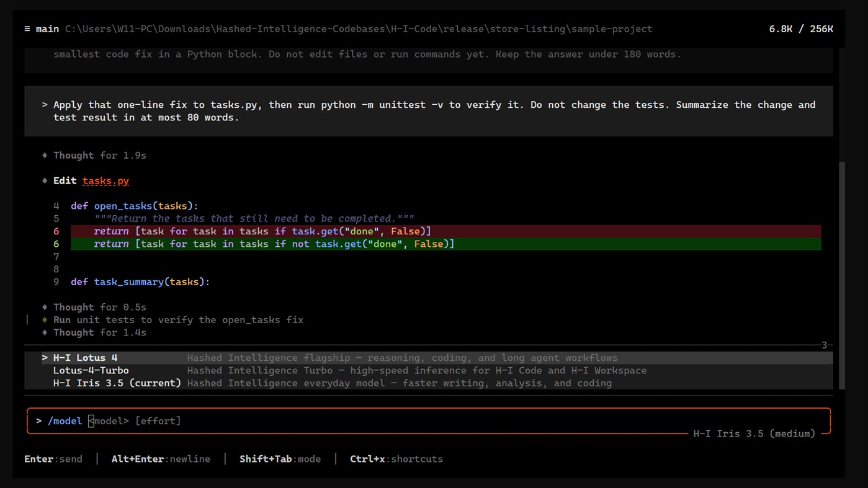Click the main branch label

(x=47, y=29)
